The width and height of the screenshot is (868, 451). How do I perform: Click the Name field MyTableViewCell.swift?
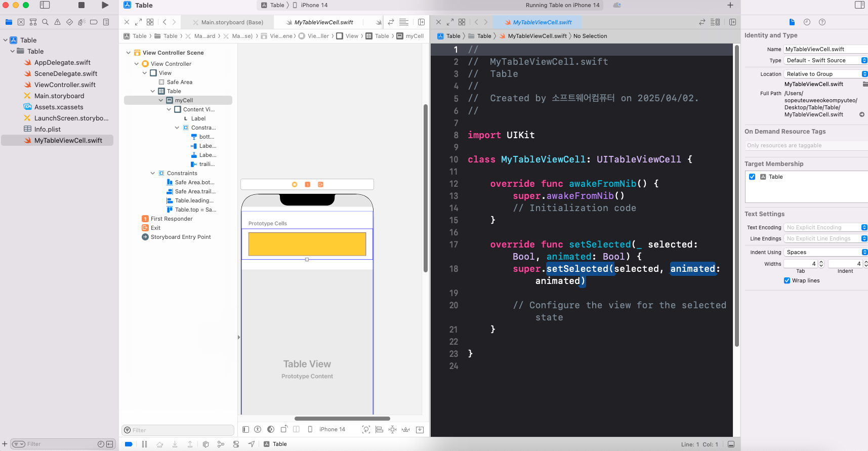point(826,49)
